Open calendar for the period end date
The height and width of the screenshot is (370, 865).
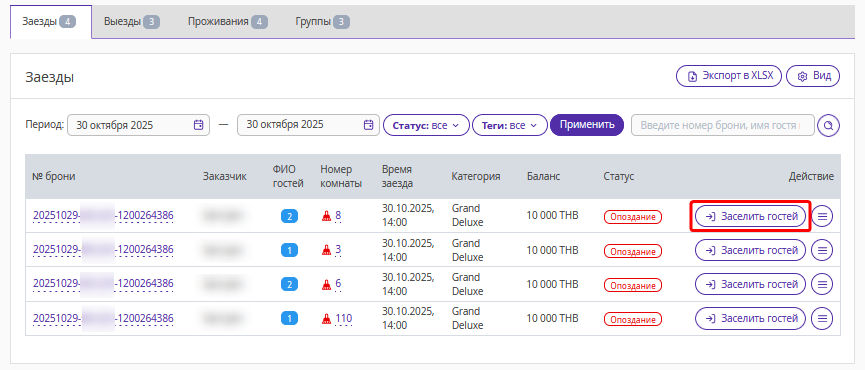click(x=369, y=125)
